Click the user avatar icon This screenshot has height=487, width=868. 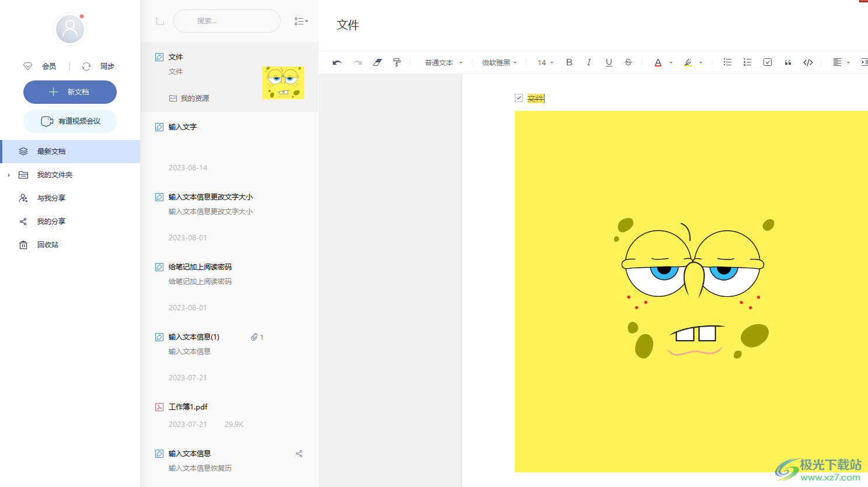click(70, 29)
